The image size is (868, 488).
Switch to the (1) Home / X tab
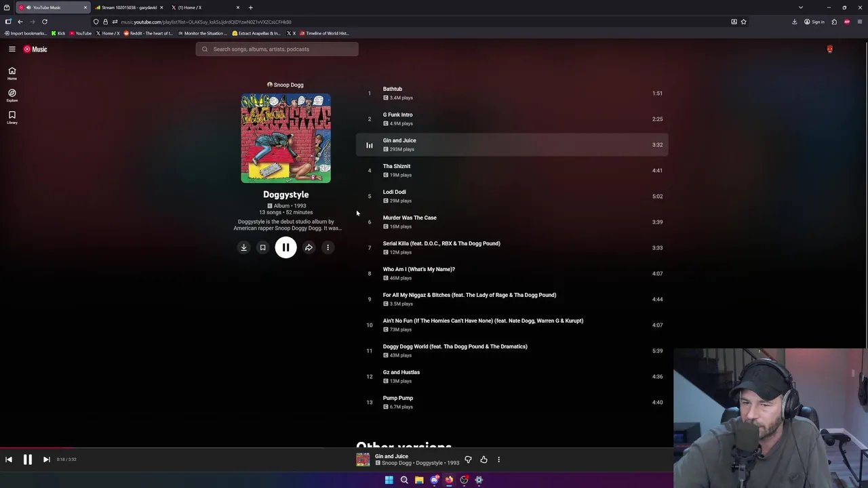point(203,7)
